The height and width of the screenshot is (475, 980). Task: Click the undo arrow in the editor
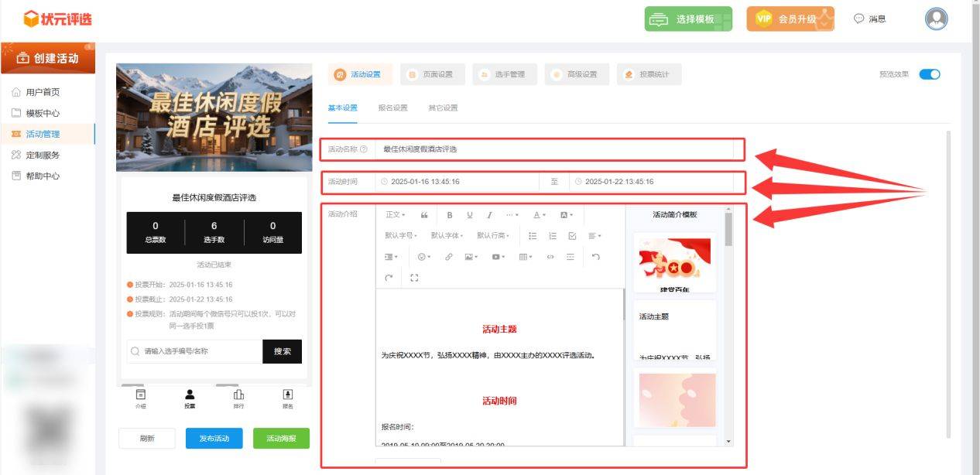pos(595,257)
